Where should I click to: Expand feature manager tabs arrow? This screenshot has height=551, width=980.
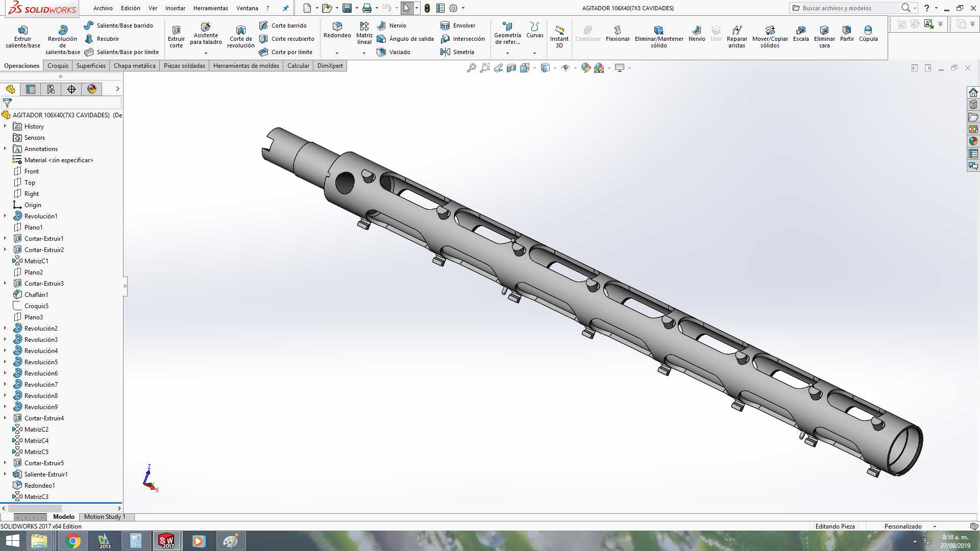[117, 89]
